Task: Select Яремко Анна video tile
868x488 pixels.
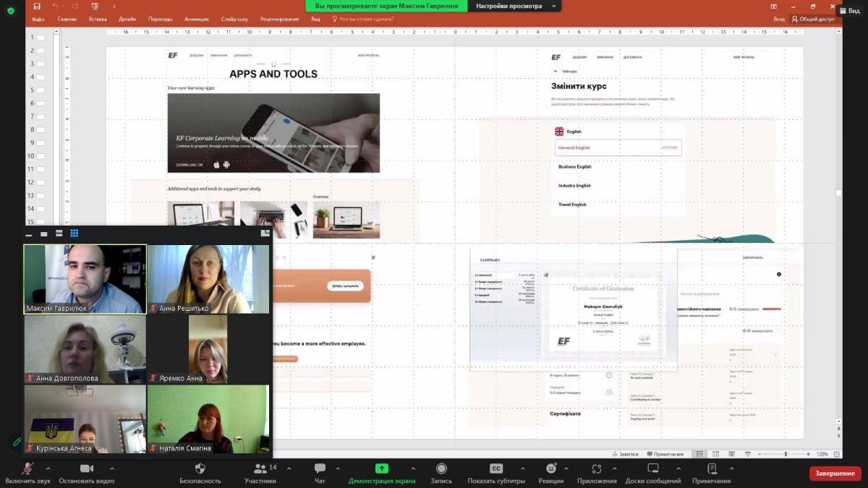Action: [208, 349]
